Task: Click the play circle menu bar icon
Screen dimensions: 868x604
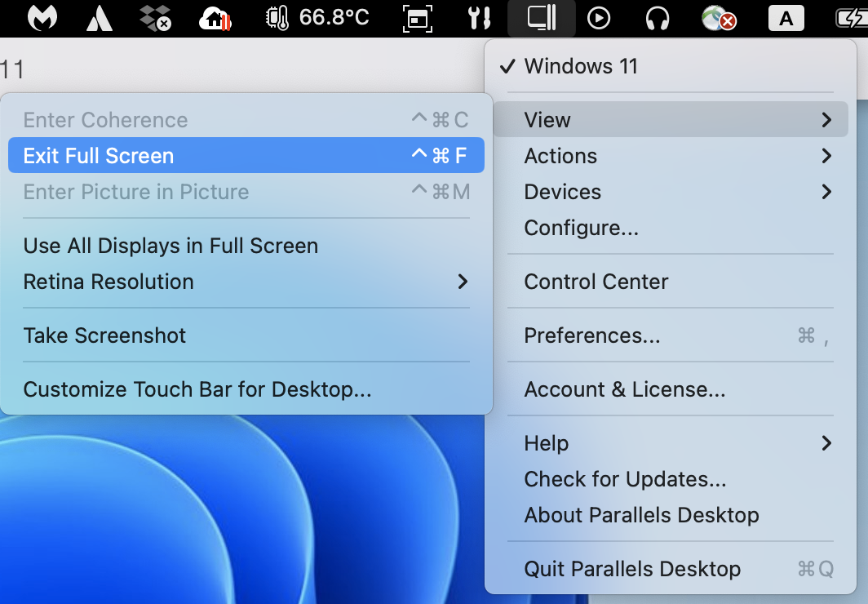Action: point(599,17)
